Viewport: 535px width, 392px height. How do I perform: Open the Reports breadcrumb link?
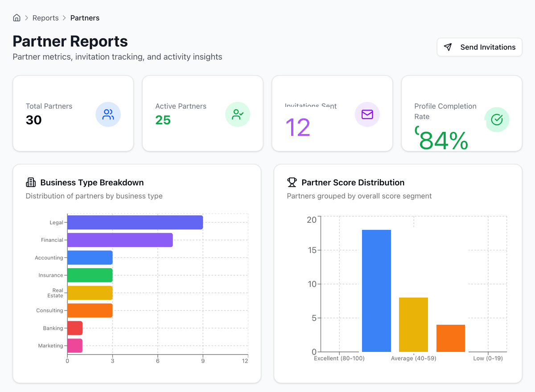pyautogui.click(x=45, y=18)
